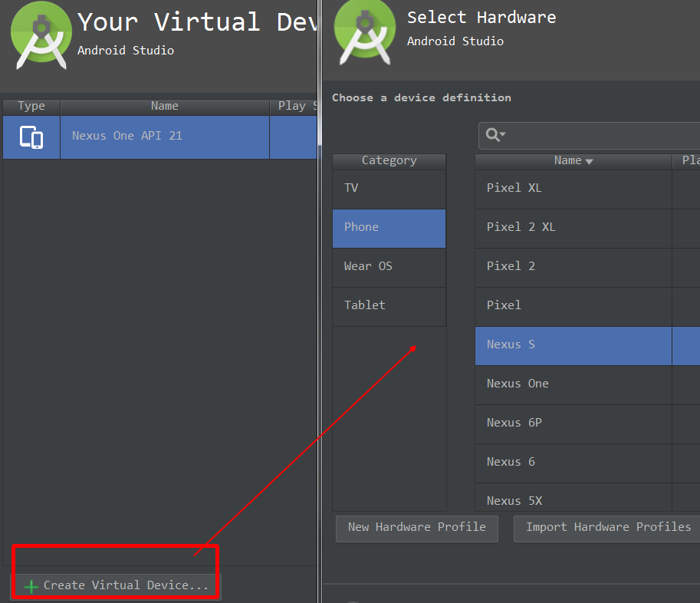700x603 pixels.
Task: Click the Create Virtual Device button
Action: 116,586
